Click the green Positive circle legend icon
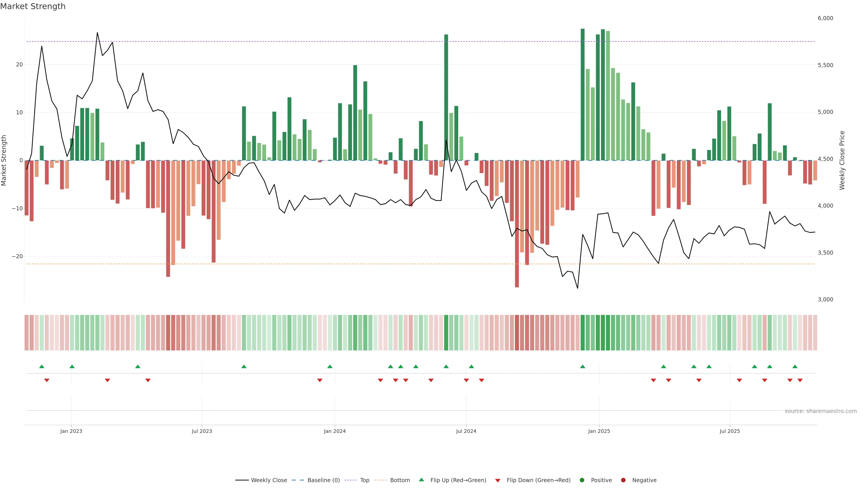The height and width of the screenshot is (488, 868). pyautogui.click(x=582, y=480)
